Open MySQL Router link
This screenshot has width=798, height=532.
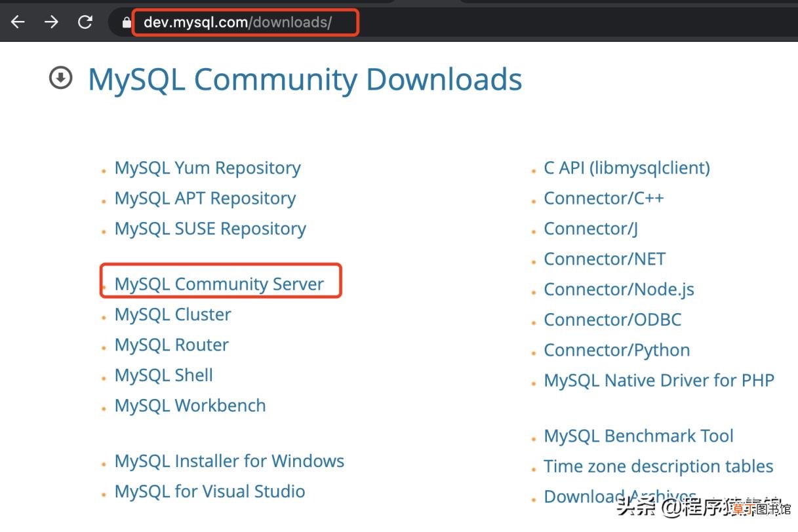(x=172, y=345)
